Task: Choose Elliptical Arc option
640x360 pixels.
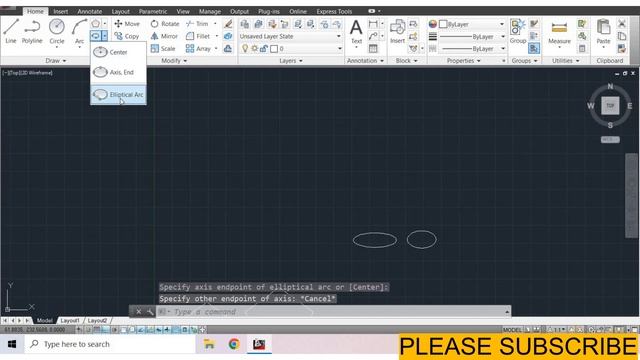Action: [x=118, y=95]
